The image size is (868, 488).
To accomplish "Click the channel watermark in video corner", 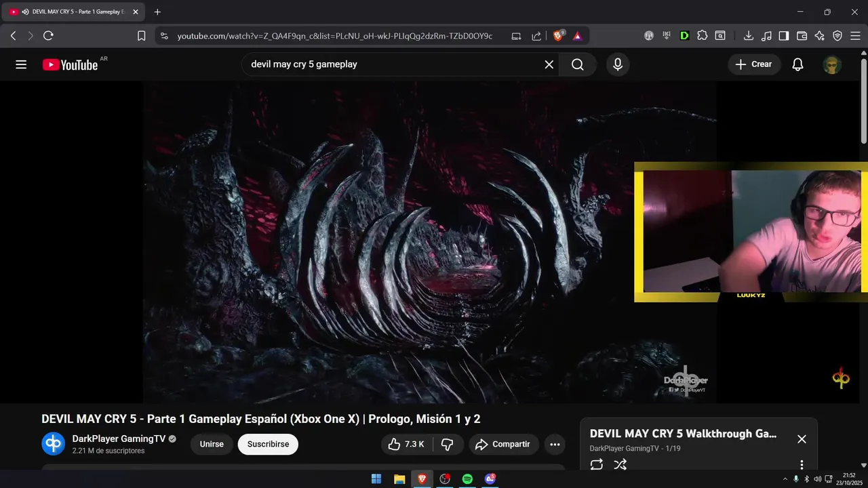I will pyautogui.click(x=841, y=378).
